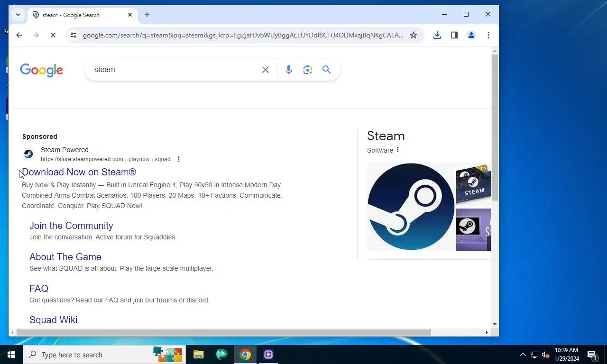The image size is (607, 364).
Task: Bookmark this page with the star icon
Action: point(414,35)
